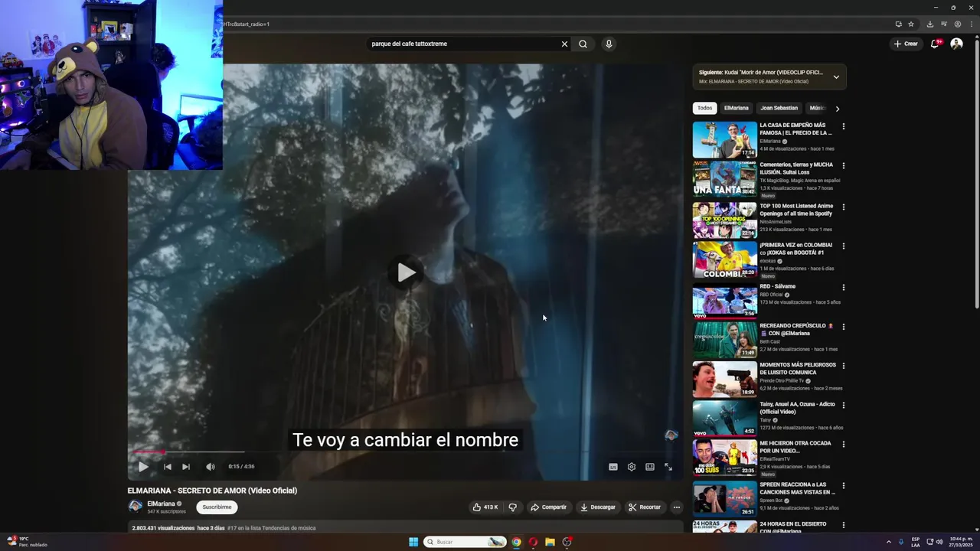
Task: Like the video with 413 K likes
Action: click(485, 507)
